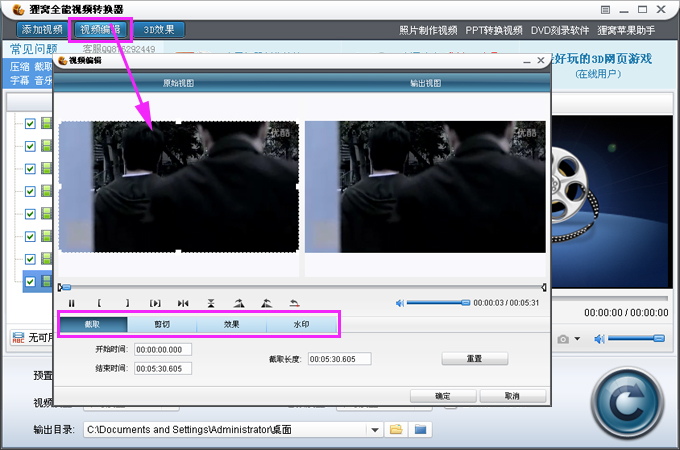
Task: Switch to the 截取 tab
Action: coord(93,324)
